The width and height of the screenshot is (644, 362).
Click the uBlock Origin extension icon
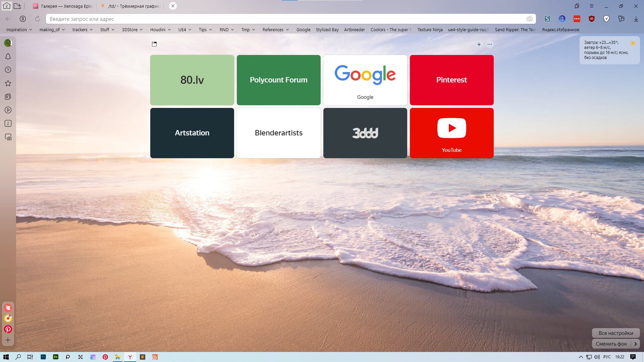pyautogui.click(x=592, y=19)
